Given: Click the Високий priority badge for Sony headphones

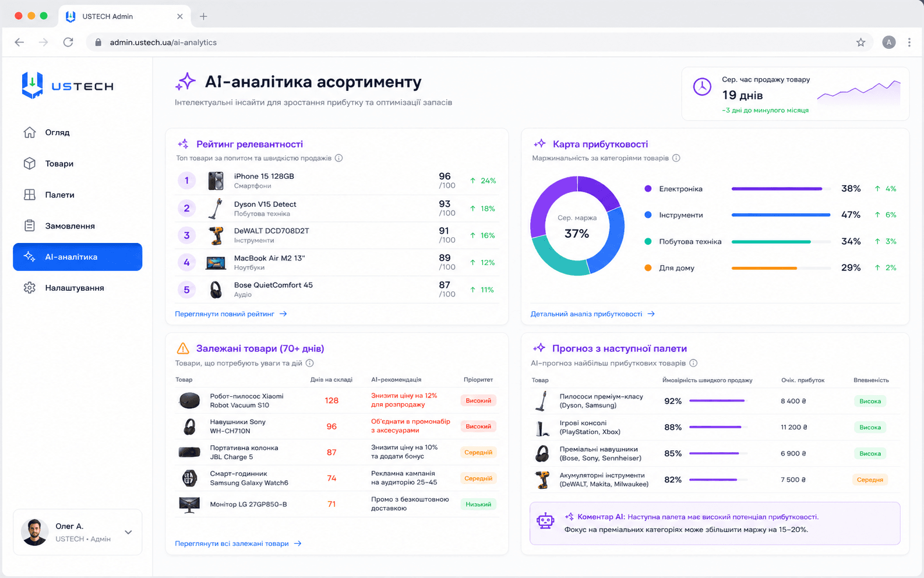Looking at the screenshot, I should (478, 427).
